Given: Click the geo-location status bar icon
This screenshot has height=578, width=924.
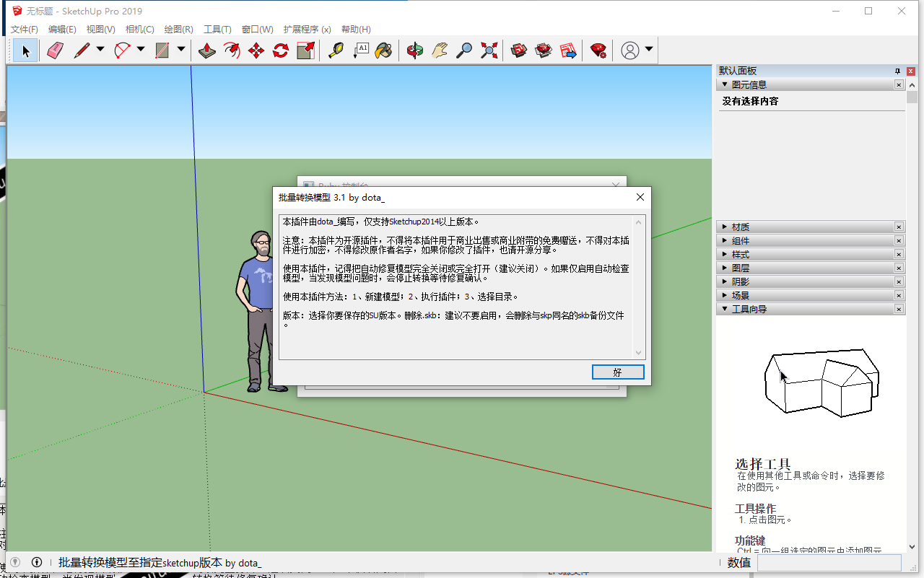Looking at the screenshot, I should click(x=15, y=563).
